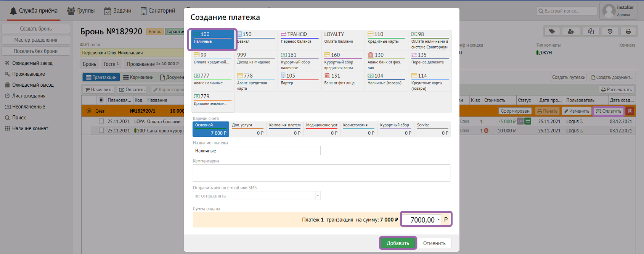This screenshot has width=644, height=254.
Task: Check the Оплата баллами transaction row checkbox
Action: 101,121
